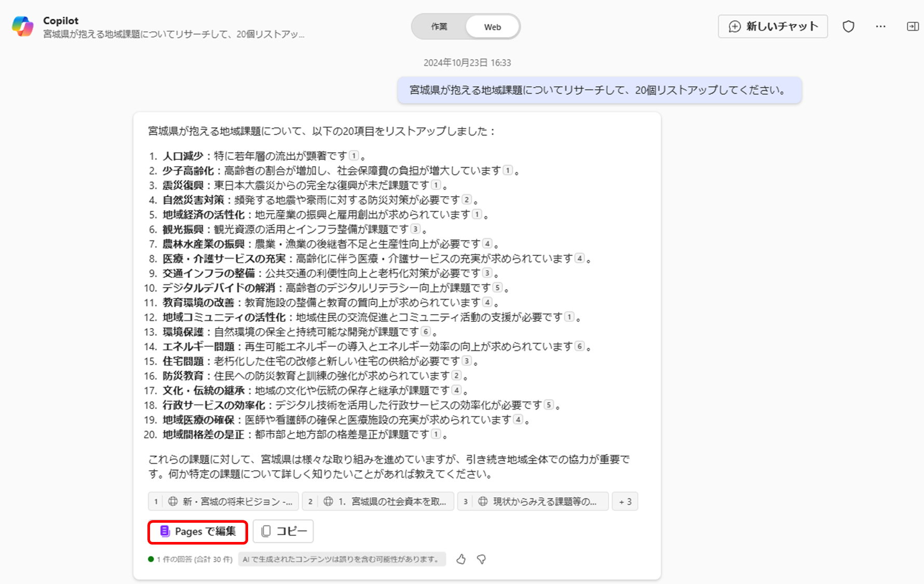The image size is (924, 584).
Task: Select the 文化・伝統の継承 list item
Action: tap(307, 390)
